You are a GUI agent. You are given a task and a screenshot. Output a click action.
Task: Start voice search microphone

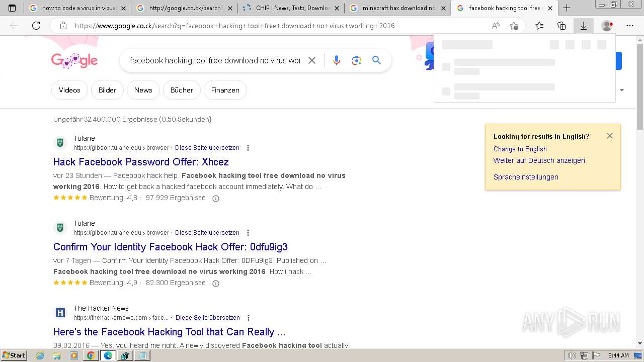click(x=337, y=60)
